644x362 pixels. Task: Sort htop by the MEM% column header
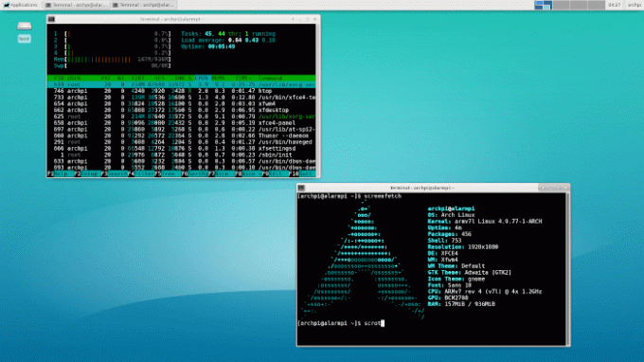(218, 78)
